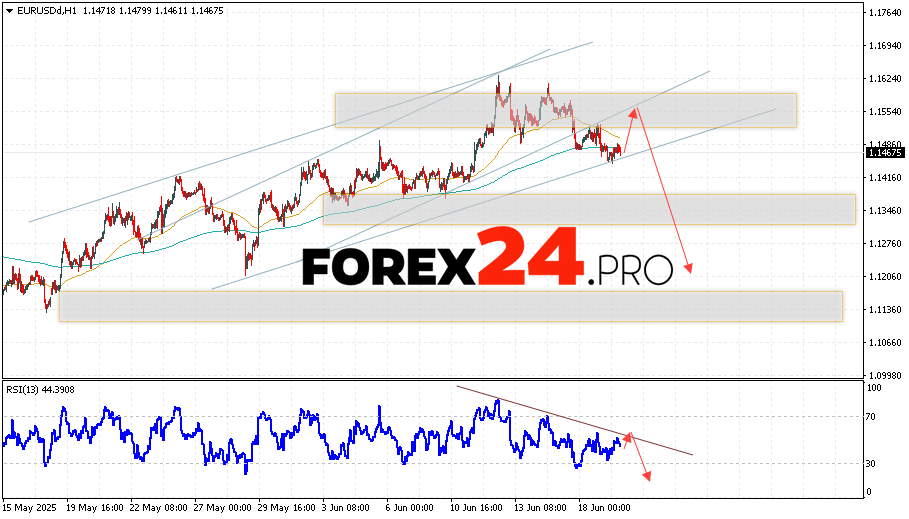This screenshot has width=909, height=519.
Task: Click the 1.17640 price axis label
Action: [x=885, y=13]
